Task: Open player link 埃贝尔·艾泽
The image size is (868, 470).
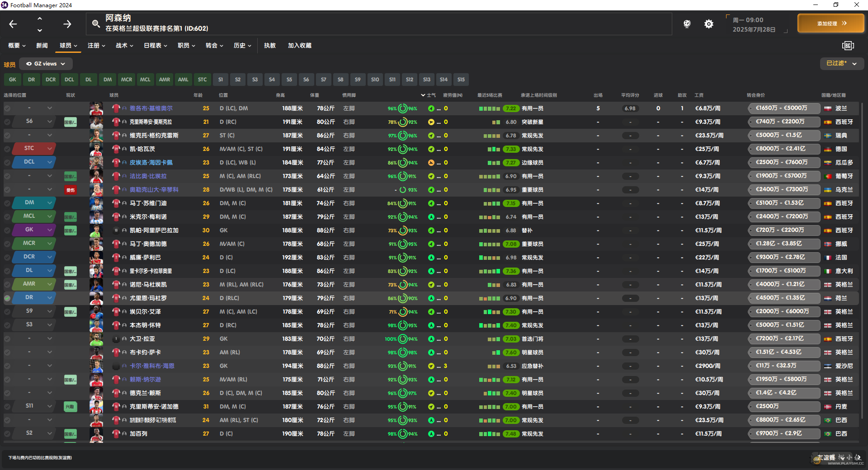Action: [145, 312]
